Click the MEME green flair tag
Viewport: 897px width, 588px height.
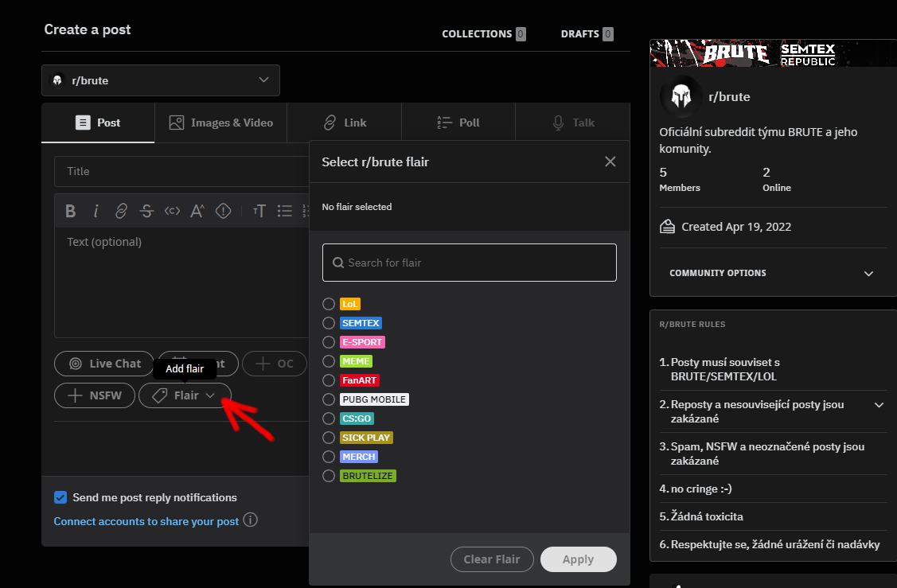point(357,361)
